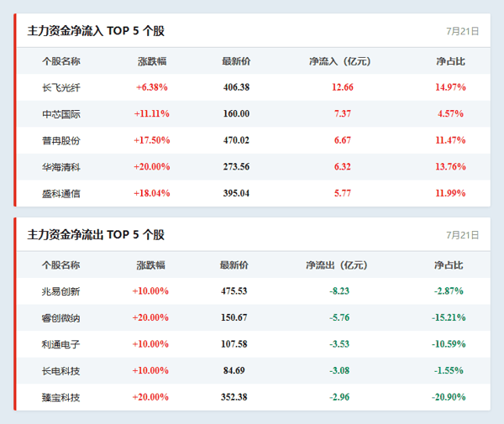
Task: Open the 臻宝科技 stock entry
Action: (x=60, y=397)
